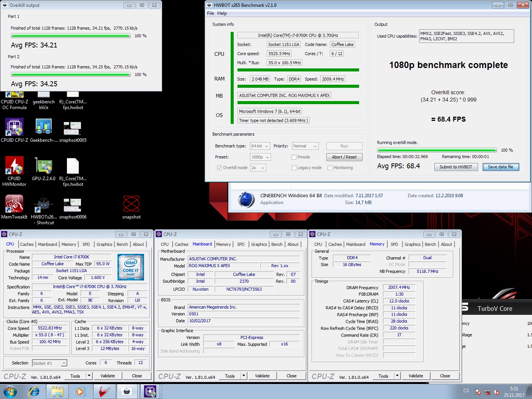Open Windows Start orb

pyautogui.click(x=10, y=391)
